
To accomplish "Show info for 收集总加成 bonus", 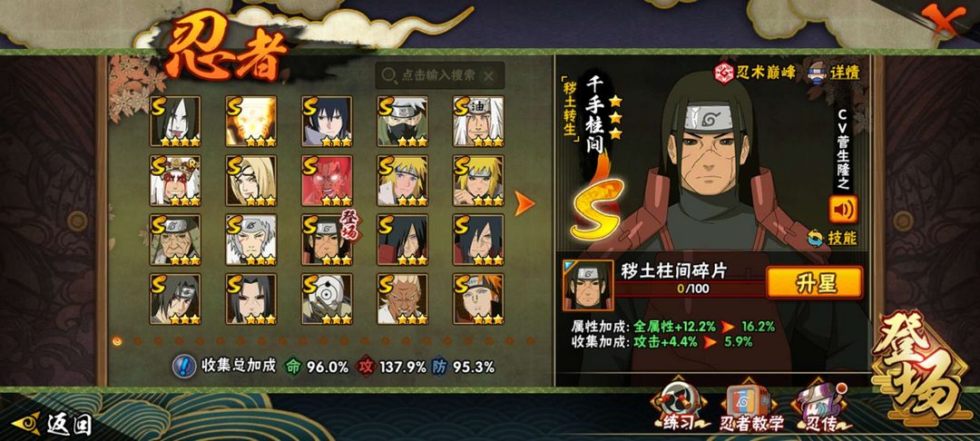I will coord(183,366).
